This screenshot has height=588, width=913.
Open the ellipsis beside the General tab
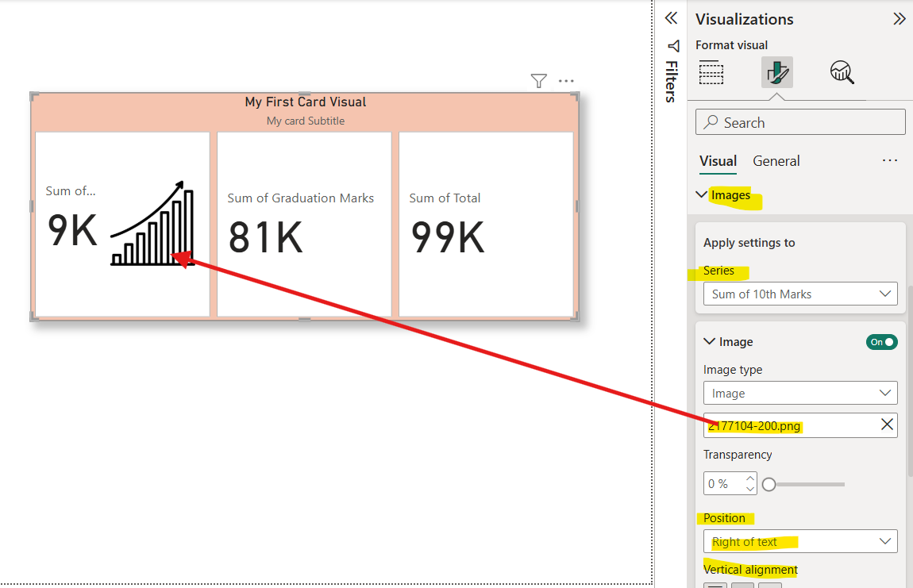pyautogui.click(x=889, y=160)
